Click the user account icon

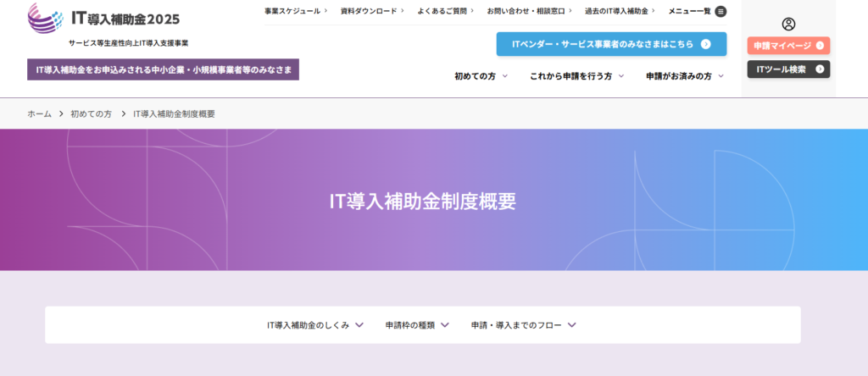(788, 24)
